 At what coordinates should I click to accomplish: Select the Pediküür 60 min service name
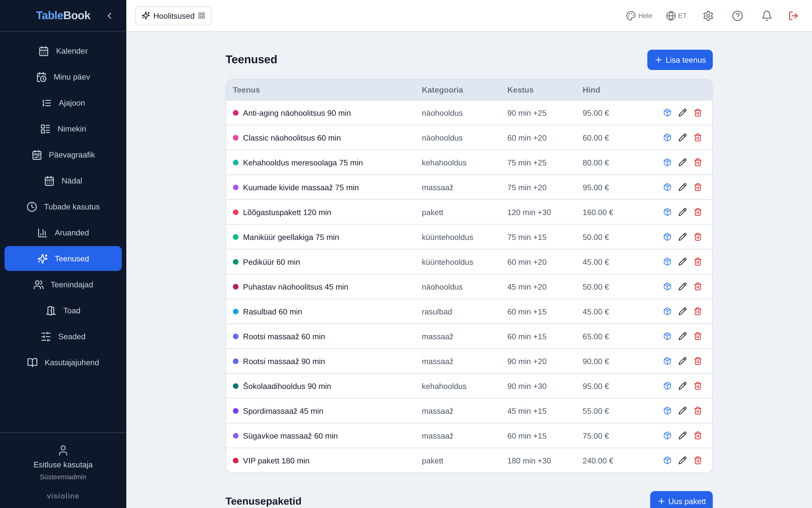272,262
